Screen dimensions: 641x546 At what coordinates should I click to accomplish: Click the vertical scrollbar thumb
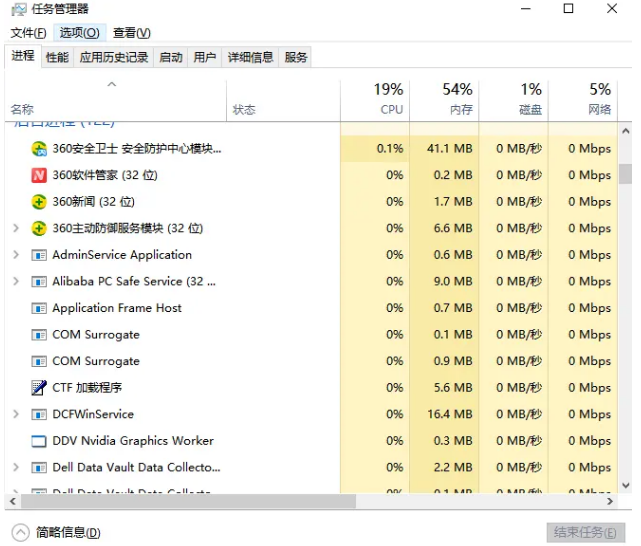point(625,175)
